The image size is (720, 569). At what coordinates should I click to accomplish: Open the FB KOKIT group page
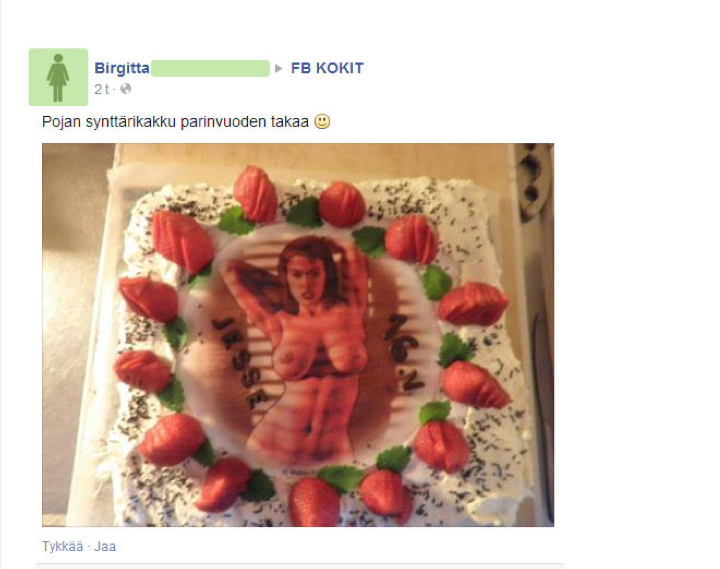(x=327, y=68)
